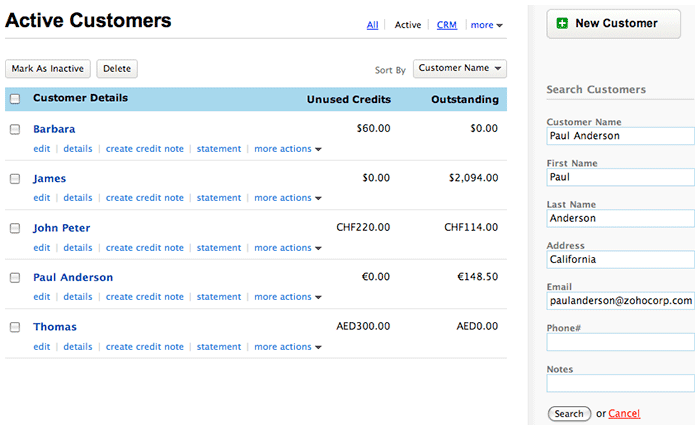The width and height of the screenshot is (700, 430).
Task: Cancel the customer search
Action: click(x=624, y=413)
